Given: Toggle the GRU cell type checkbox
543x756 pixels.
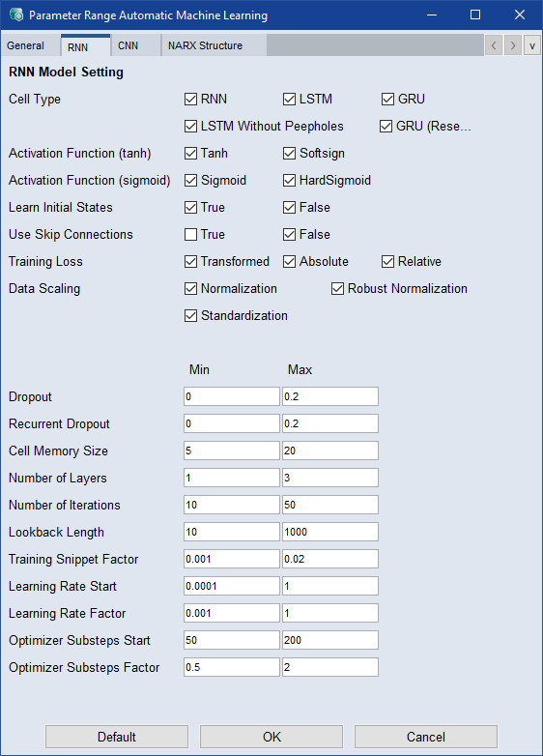Looking at the screenshot, I should [x=387, y=99].
